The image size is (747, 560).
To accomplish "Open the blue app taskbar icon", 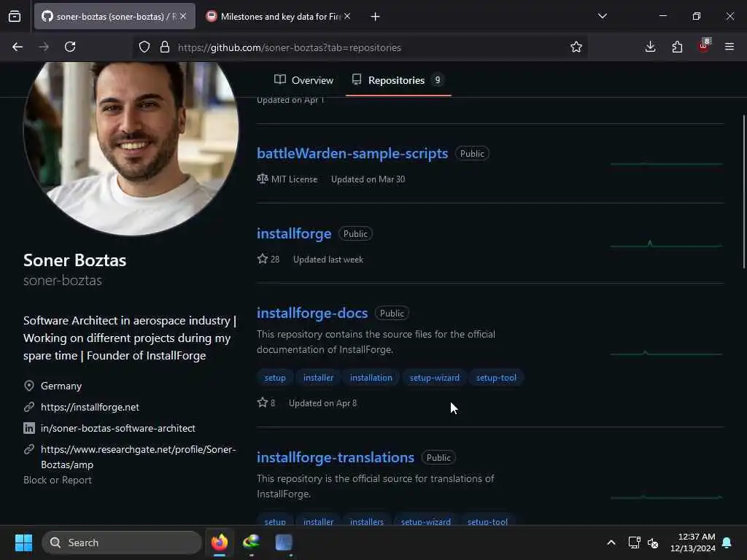I will tap(284, 542).
